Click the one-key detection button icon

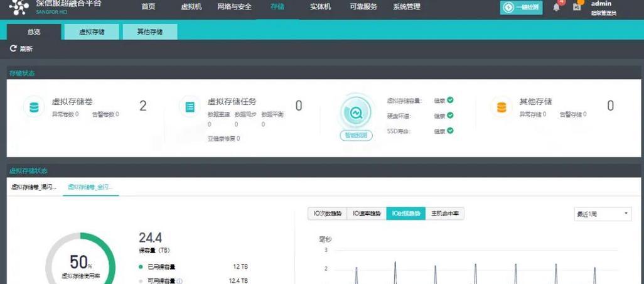(508, 8)
